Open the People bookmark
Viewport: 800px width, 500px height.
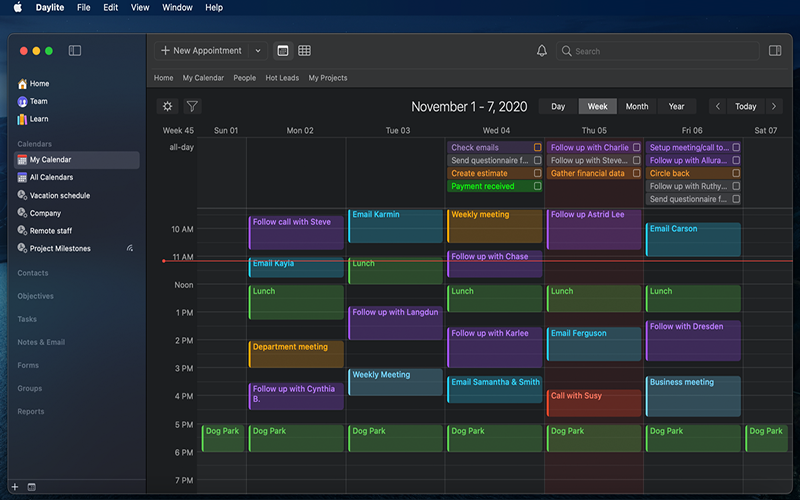(245, 78)
